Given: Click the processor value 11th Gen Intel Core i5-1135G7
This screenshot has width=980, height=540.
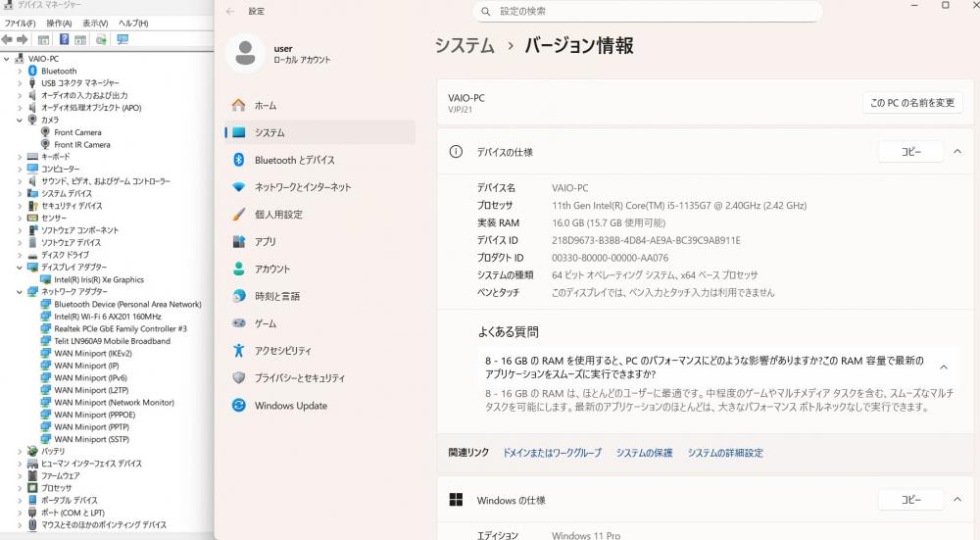Looking at the screenshot, I should click(679, 205).
